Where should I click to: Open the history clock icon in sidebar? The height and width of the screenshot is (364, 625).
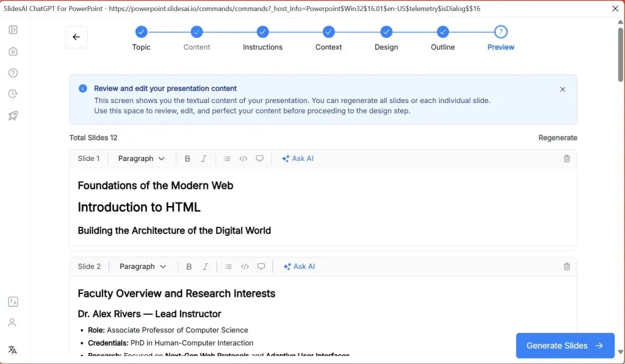tap(13, 94)
